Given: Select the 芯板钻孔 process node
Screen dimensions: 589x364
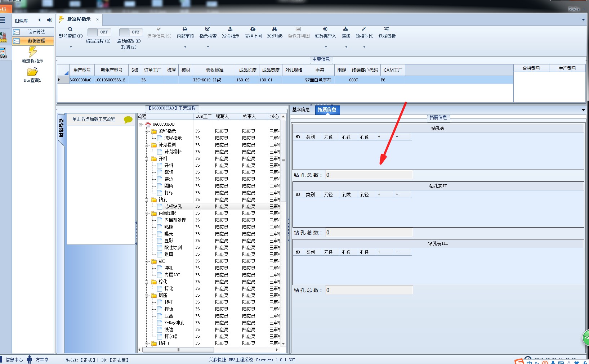Looking at the screenshot, I should 173,207.
